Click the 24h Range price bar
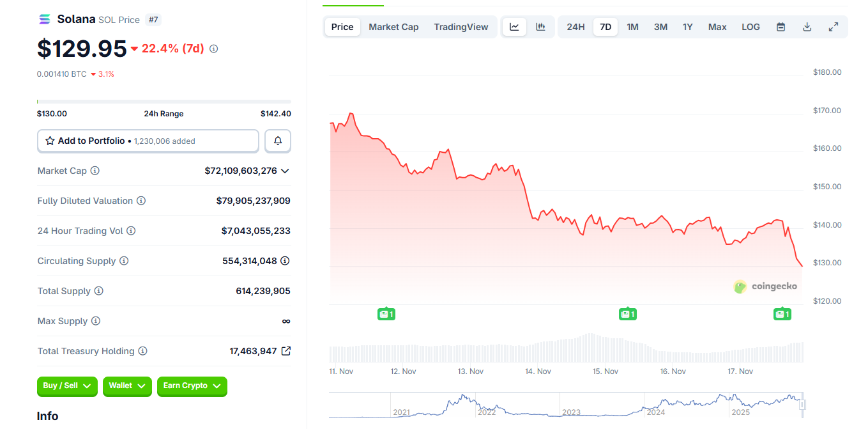868x429 pixels. 164,101
